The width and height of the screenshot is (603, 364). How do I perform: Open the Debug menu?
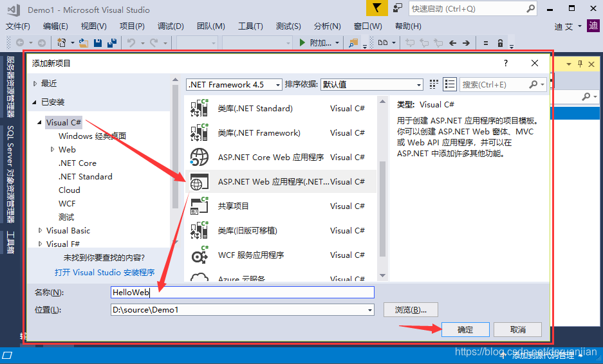(171, 26)
